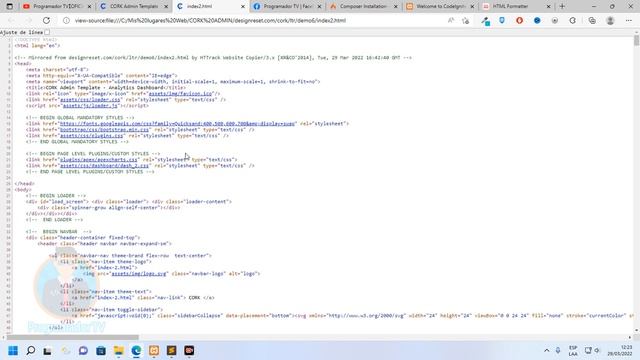
Task: Open the Collections icon
Action: pyautogui.click(x=592, y=20)
